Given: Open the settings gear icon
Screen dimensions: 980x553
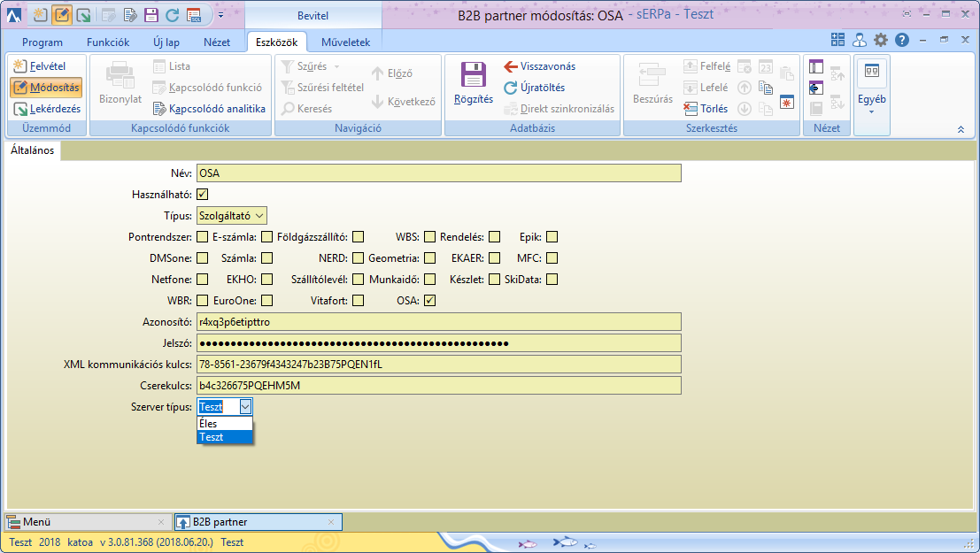Looking at the screenshot, I should click(881, 40).
